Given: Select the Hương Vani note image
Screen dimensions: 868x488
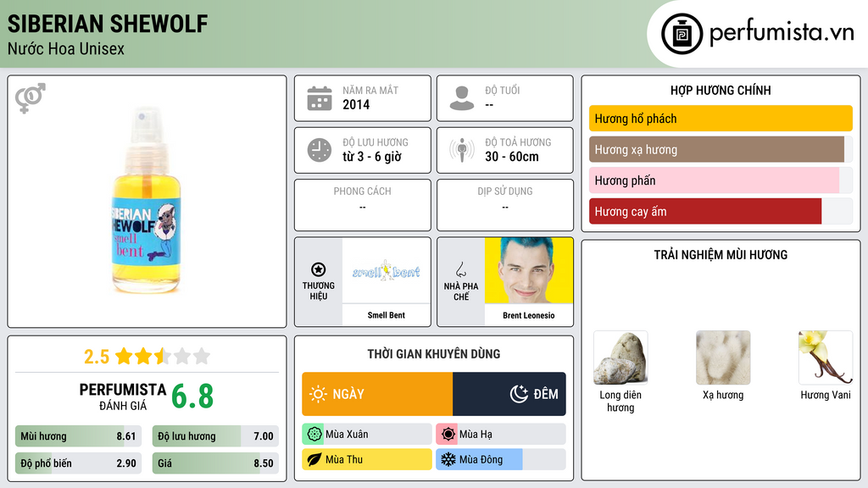Looking at the screenshot, I should point(826,358).
